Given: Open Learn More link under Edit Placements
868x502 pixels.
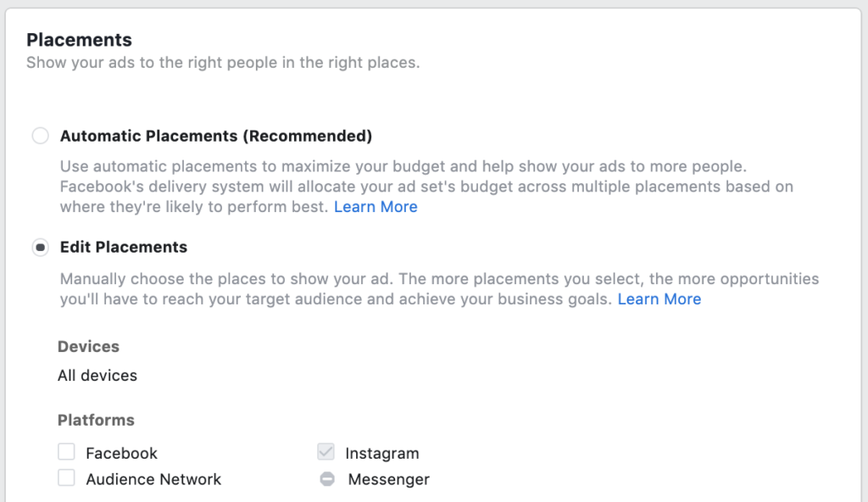Looking at the screenshot, I should pos(659,299).
